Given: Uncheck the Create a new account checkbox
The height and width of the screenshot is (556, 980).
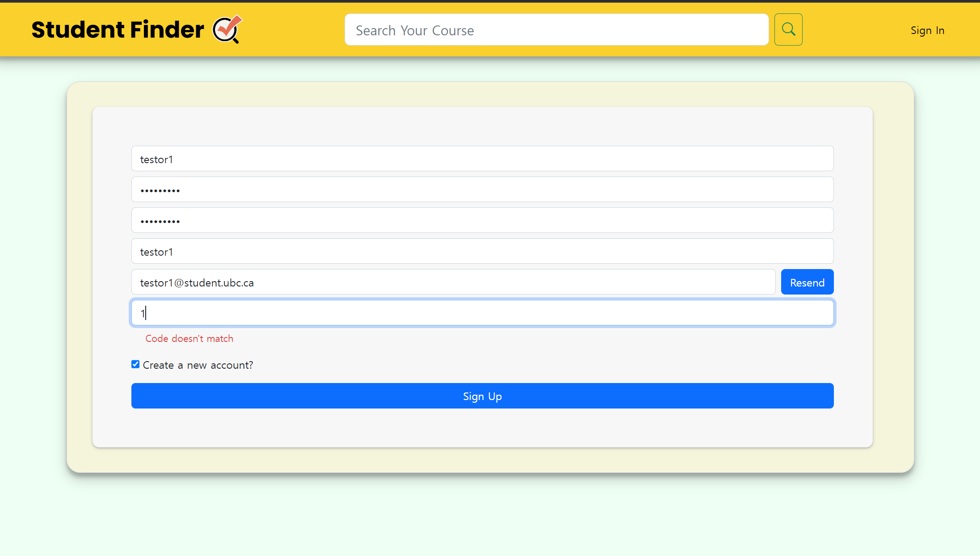Looking at the screenshot, I should (135, 364).
